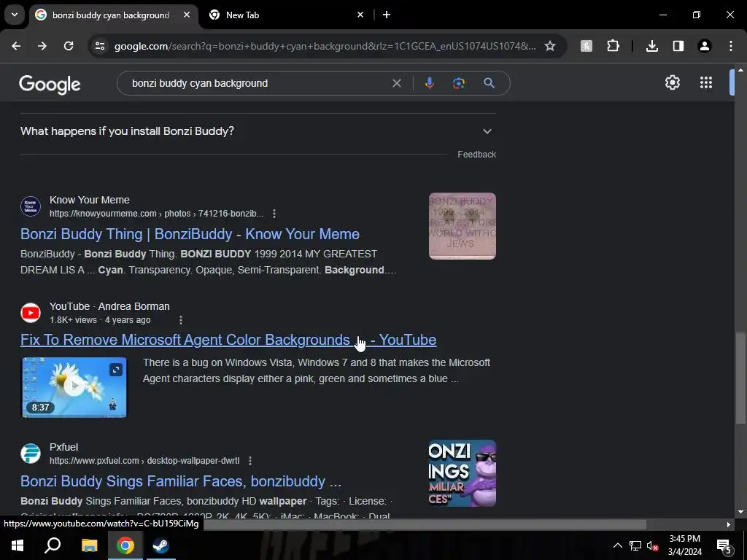Toggle the Chrome side panel
Screen dimensions: 747x560
tap(678, 46)
